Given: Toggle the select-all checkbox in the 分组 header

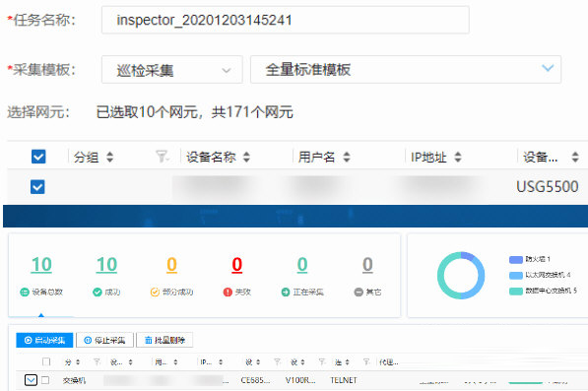Looking at the screenshot, I should 38,157.
